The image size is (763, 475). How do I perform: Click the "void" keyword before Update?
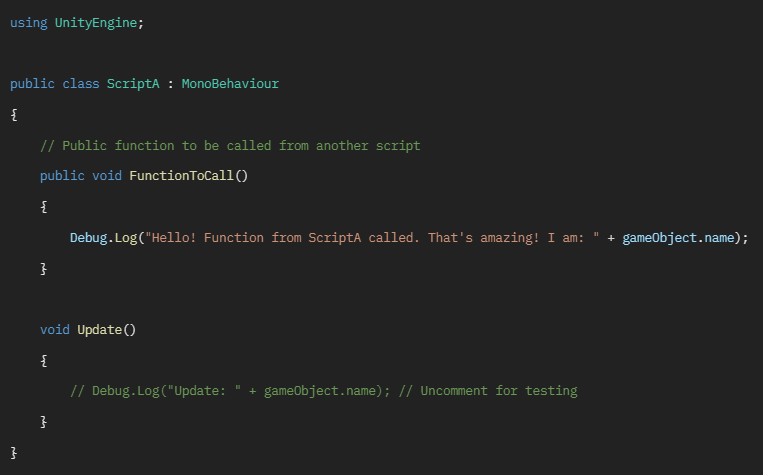point(55,329)
